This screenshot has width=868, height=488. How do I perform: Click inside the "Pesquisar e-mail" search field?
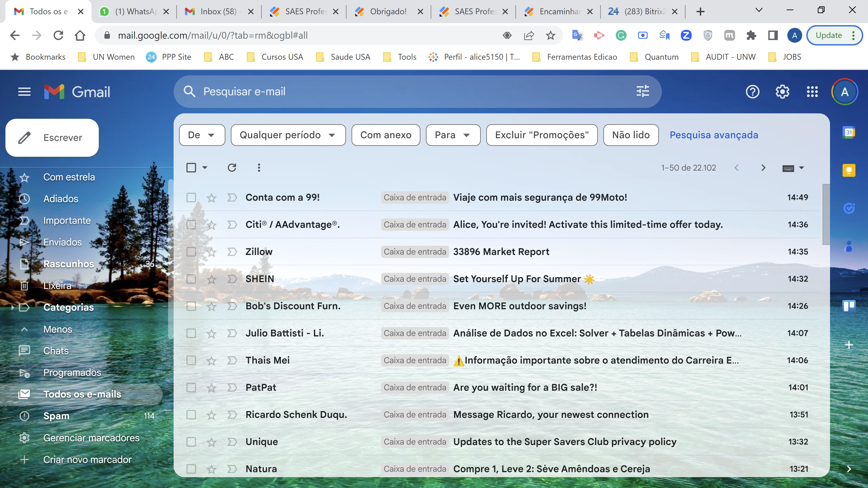[x=371, y=91]
